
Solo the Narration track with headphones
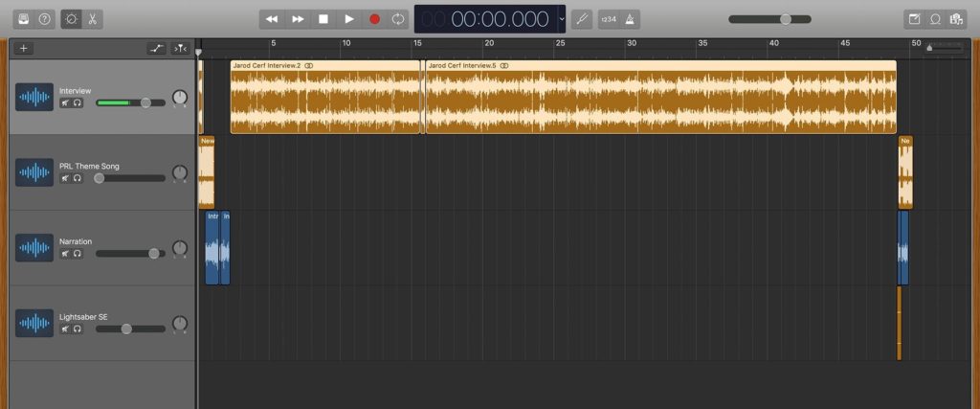(x=78, y=254)
